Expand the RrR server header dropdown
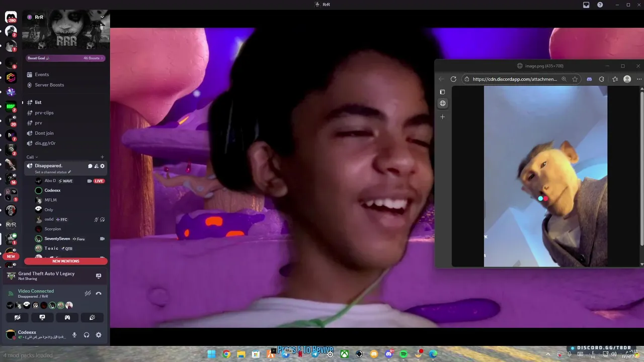The image size is (644, 362). click(102, 17)
